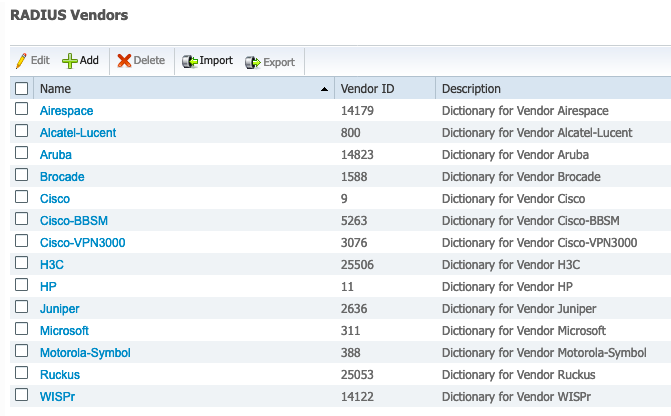Click the pencil Edit icon
Viewport: 671px width, 416px height.
21,61
